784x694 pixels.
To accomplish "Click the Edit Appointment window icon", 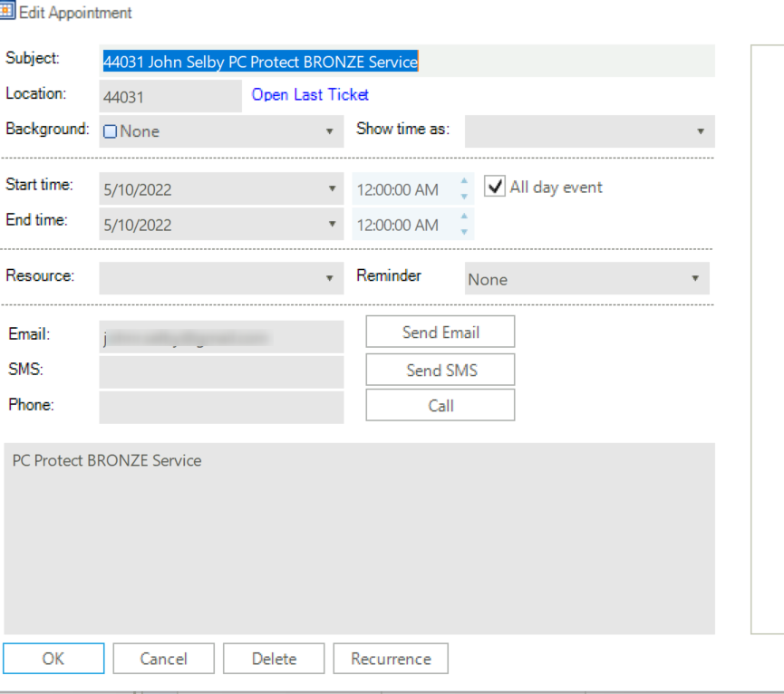I will pos(7,10).
